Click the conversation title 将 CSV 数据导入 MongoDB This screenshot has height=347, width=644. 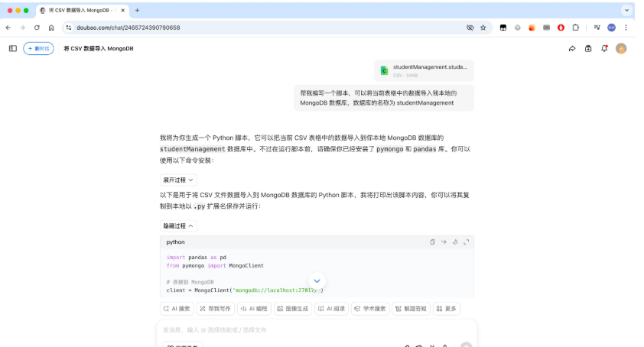coord(99,48)
